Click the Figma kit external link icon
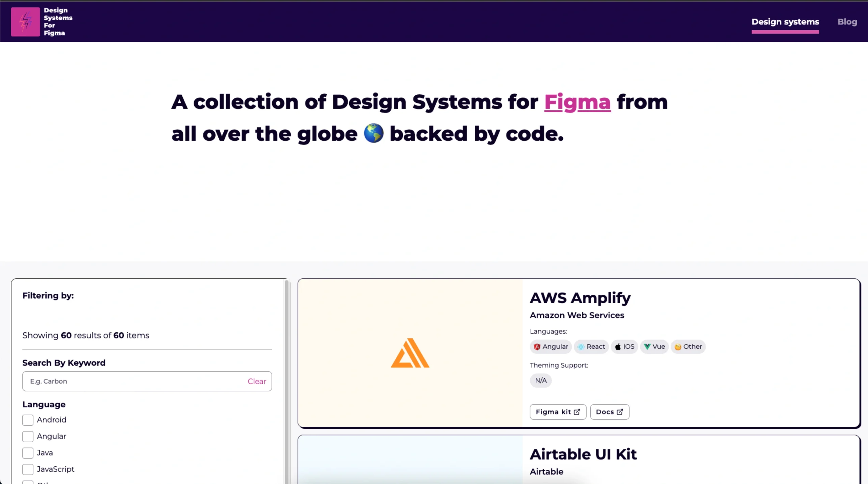Image resolution: width=868 pixels, height=484 pixels. (x=577, y=412)
